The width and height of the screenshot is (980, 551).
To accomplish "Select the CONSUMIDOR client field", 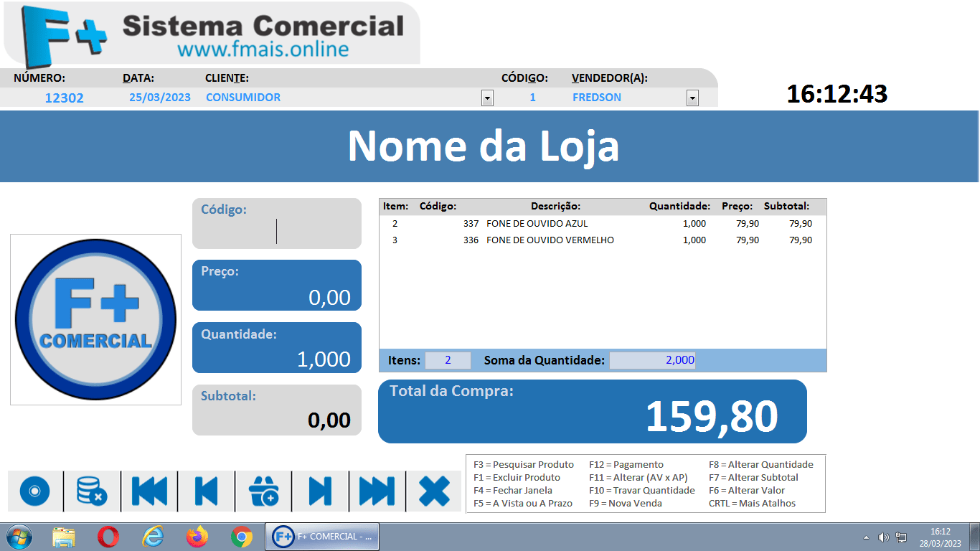I will point(341,98).
